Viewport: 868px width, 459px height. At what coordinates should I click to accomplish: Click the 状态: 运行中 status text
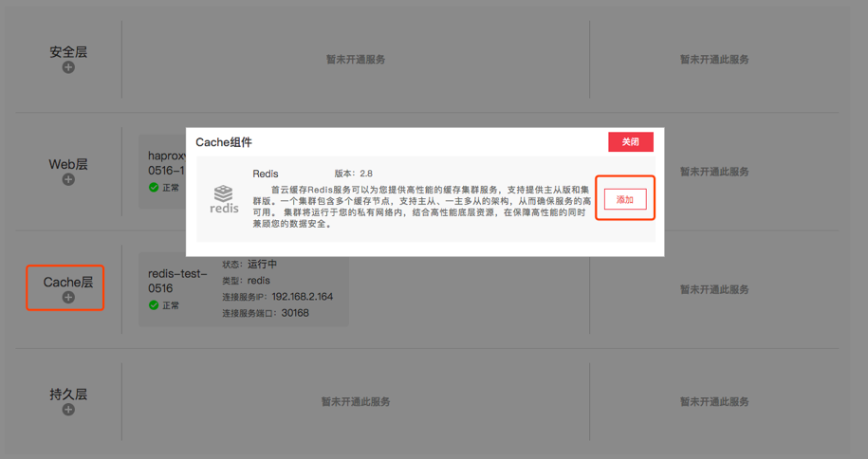point(249,264)
